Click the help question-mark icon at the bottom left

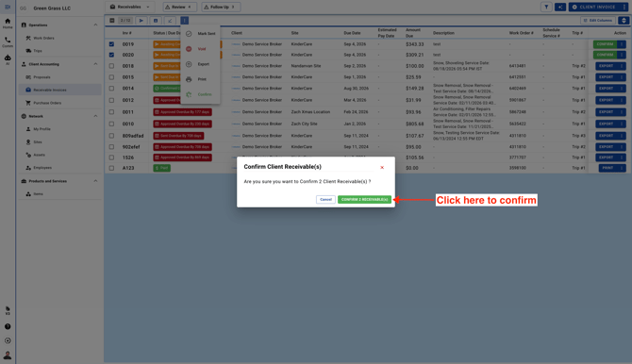tap(8, 326)
